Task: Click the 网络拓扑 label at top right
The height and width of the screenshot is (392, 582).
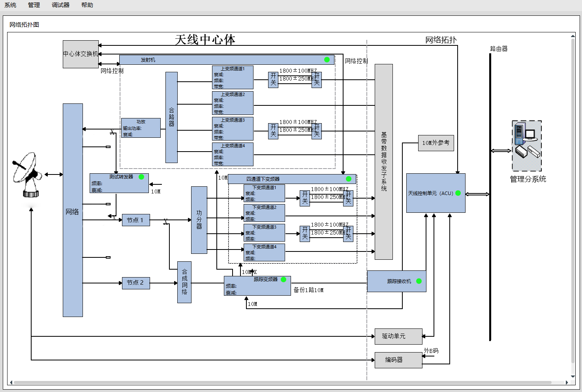Action: pos(441,40)
